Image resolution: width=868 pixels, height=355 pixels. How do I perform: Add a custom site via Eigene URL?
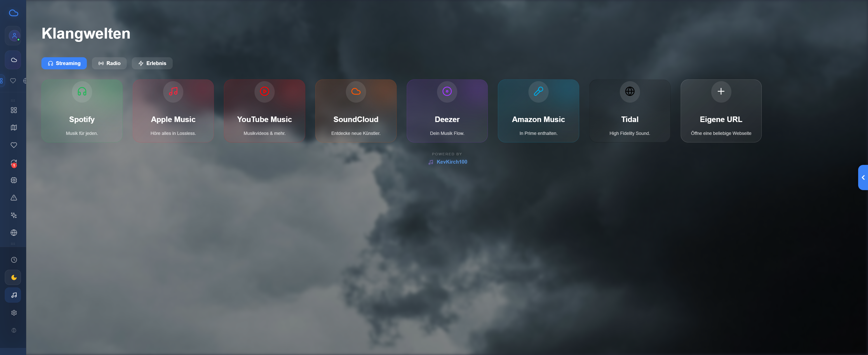721,92
